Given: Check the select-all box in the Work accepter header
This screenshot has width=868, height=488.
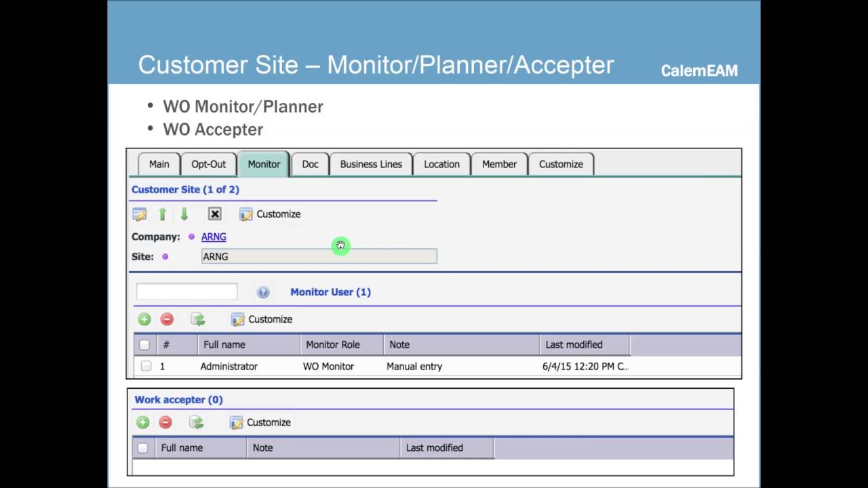Looking at the screenshot, I should 142,448.
